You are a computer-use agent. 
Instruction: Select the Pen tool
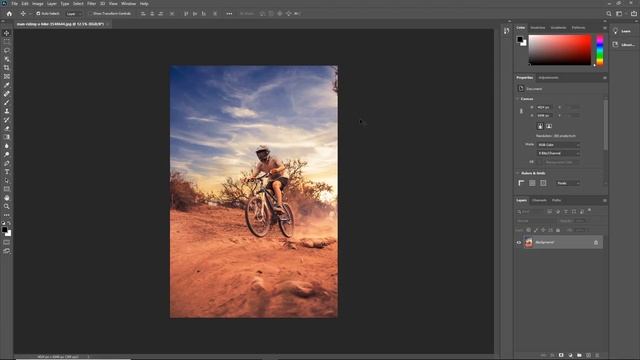pos(7,163)
